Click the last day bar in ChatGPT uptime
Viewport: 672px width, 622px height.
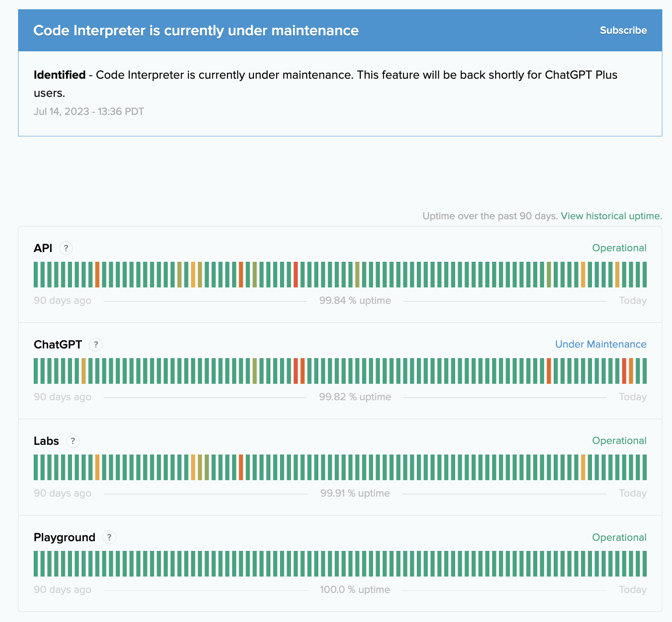645,371
